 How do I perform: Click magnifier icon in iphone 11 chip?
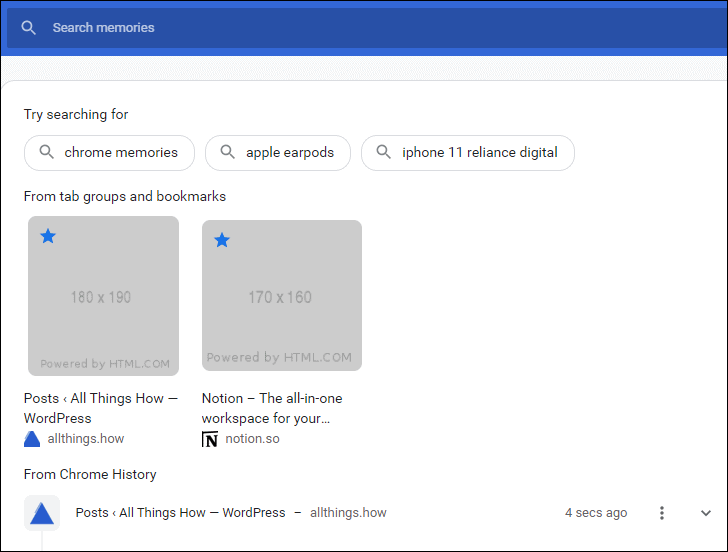384,152
